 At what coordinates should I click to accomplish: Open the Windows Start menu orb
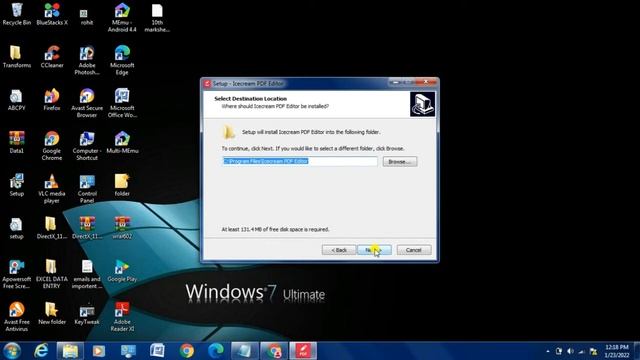coord(11,351)
